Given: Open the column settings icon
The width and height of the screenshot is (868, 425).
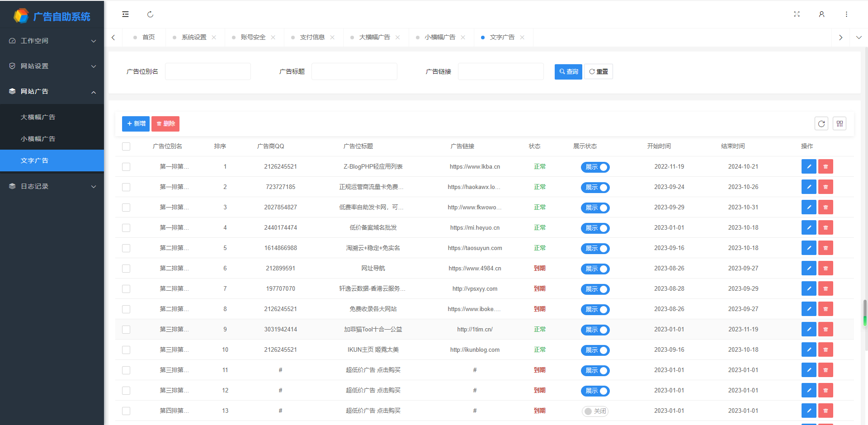Looking at the screenshot, I should tap(840, 123).
